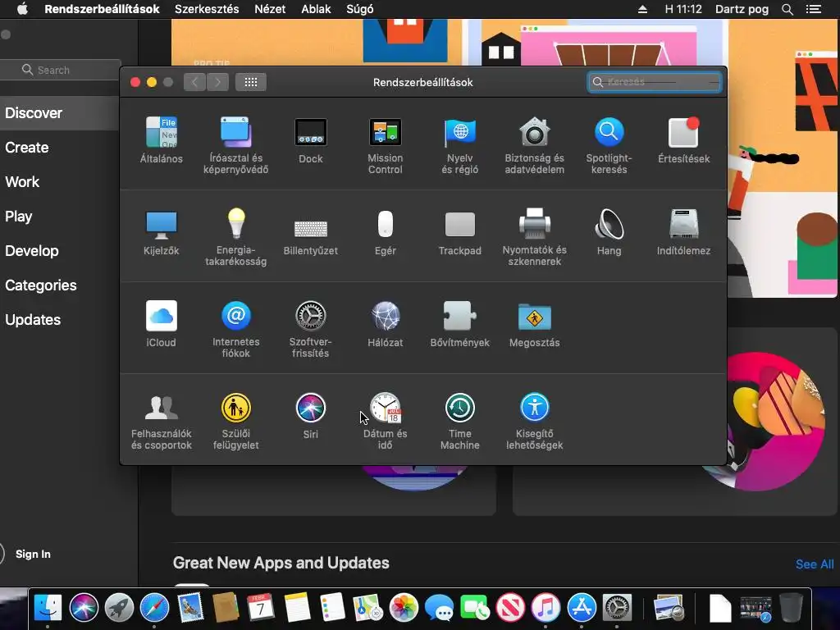Image resolution: width=840 pixels, height=630 pixels.
Task: Launch Safari from the Dock
Action: coord(154,608)
